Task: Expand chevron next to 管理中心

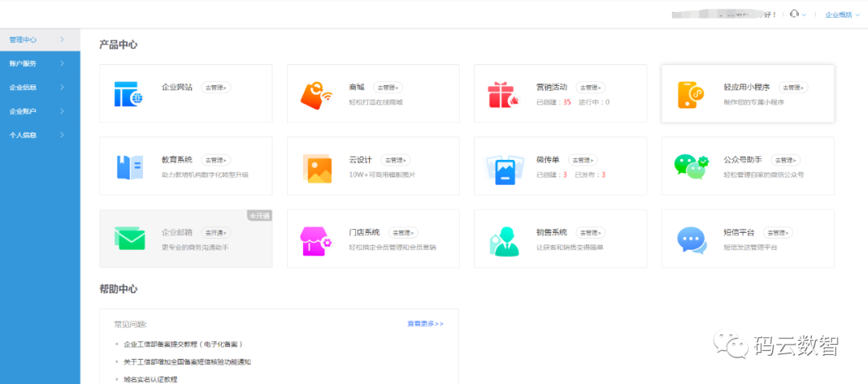Action: click(x=62, y=40)
